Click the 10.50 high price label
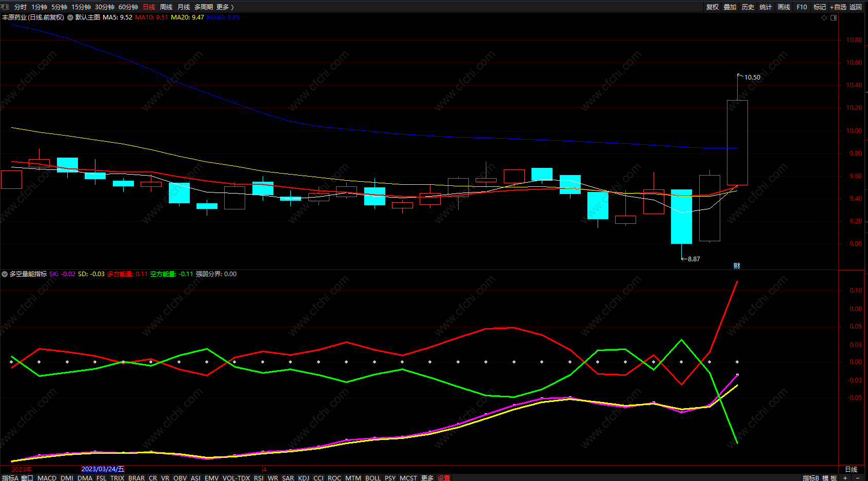Viewport: 868px width, 481px height. tap(753, 78)
